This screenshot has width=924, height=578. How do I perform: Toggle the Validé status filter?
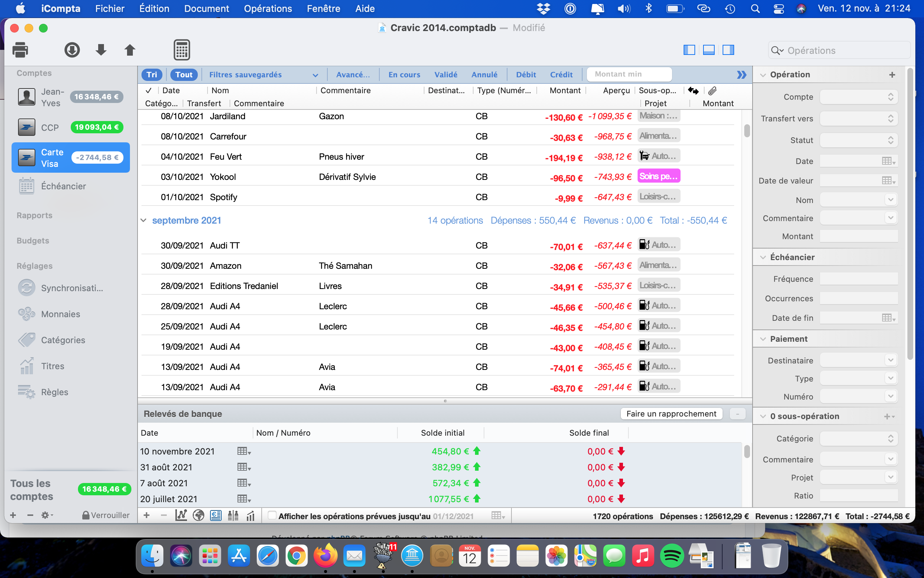(446, 74)
